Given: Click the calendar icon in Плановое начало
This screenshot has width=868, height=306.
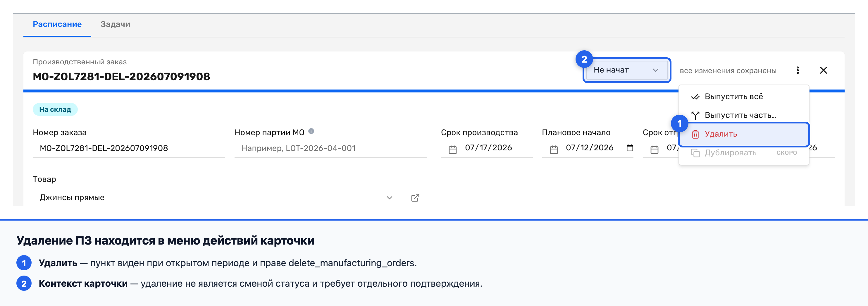Looking at the screenshot, I should (554, 149).
